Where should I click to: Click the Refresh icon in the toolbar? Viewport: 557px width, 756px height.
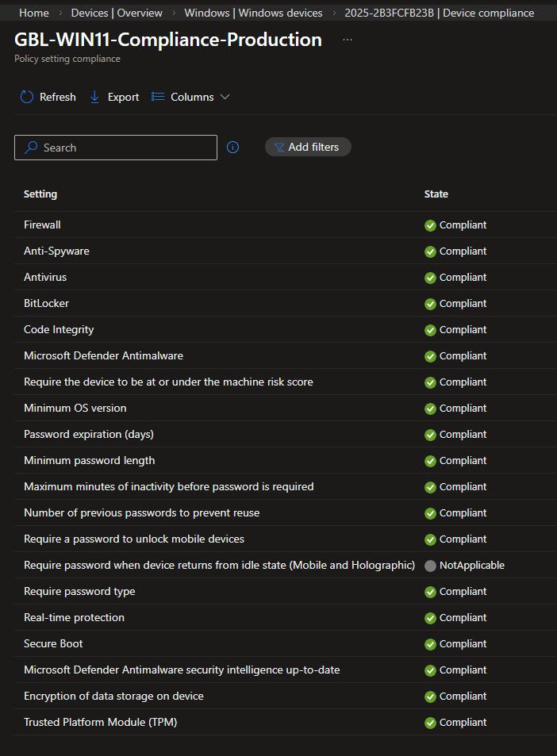(x=27, y=97)
